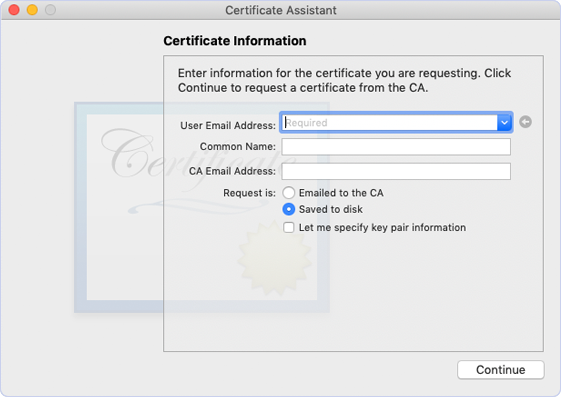Minimize the Certificate Assistant window
Viewport: 561px width, 397px height.
point(32,10)
